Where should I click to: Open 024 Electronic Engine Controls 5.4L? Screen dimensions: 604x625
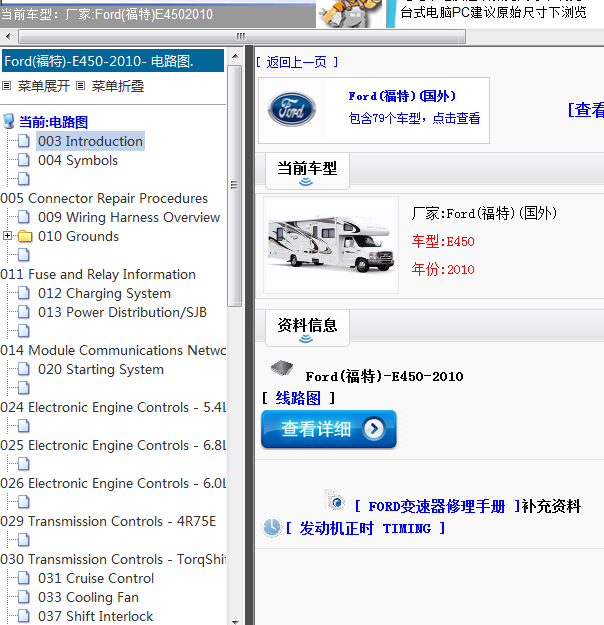coord(113,407)
